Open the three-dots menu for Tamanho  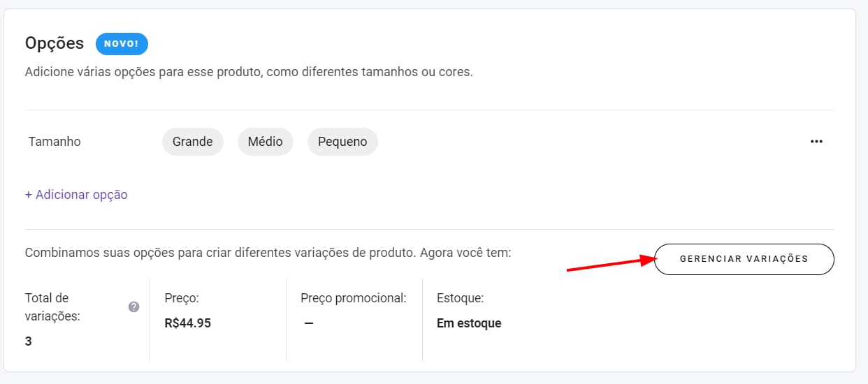816,141
